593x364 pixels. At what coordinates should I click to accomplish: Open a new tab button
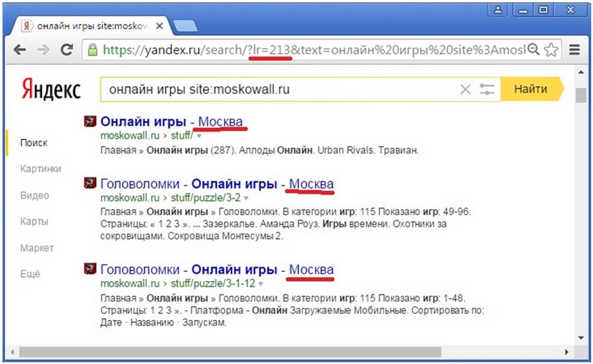click(185, 26)
